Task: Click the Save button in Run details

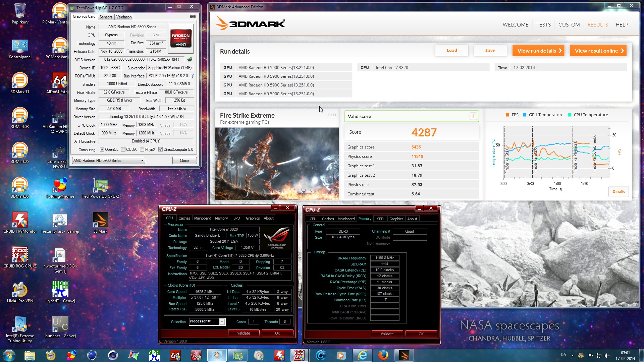Action: (x=490, y=51)
